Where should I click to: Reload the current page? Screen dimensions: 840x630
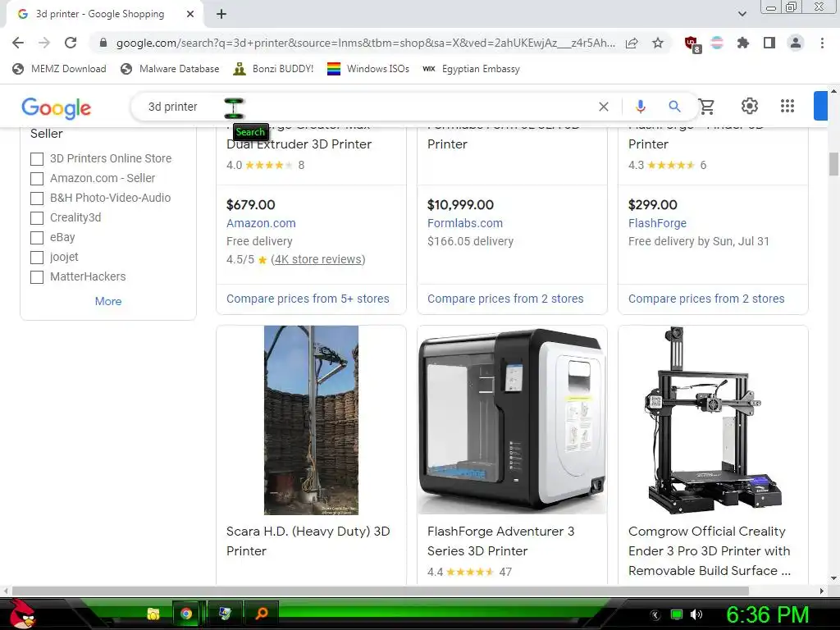tap(71, 43)
